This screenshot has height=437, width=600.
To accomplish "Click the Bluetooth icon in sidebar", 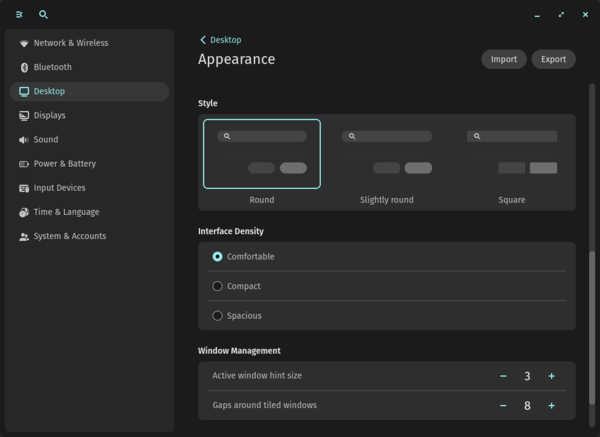I will 24,67.
